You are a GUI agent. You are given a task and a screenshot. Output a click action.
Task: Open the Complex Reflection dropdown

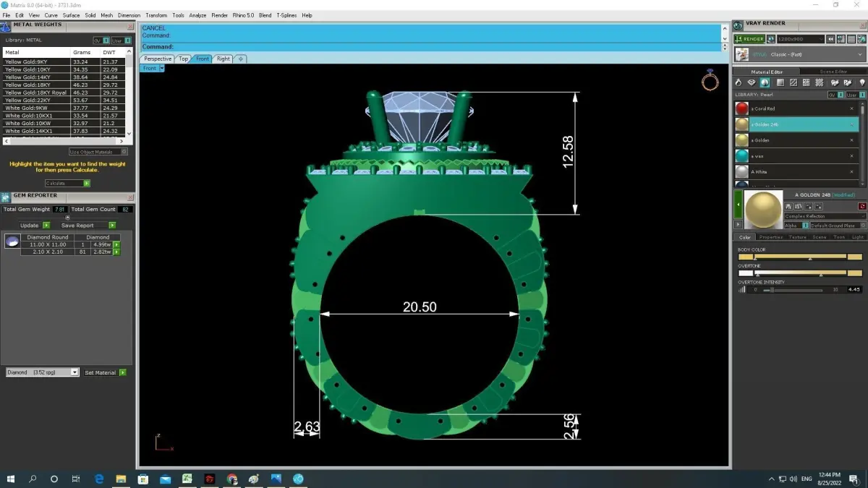tap(825, 216)
